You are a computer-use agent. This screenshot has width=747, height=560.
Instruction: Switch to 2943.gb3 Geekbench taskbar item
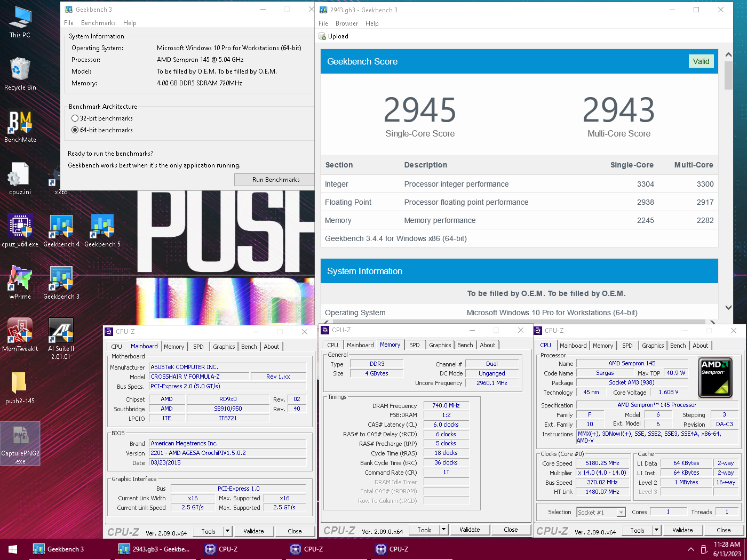(x=154, y=549)
